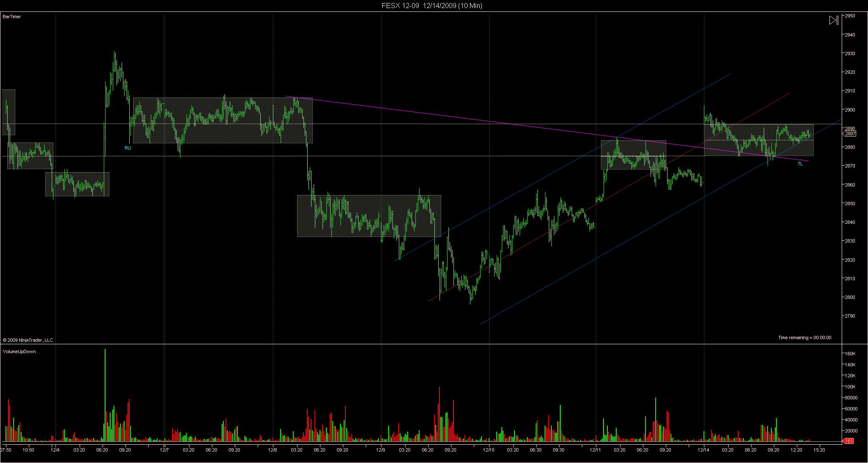Select the cyan TL text label
This screenshot has height=463, width=868.
[x=800, y=164]
